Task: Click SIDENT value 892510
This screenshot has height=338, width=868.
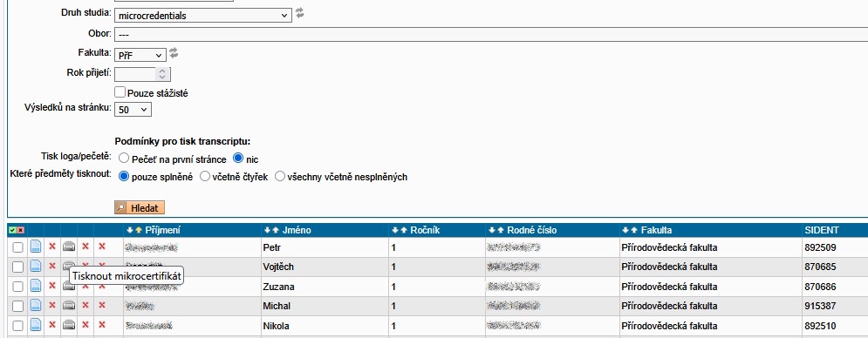Action: click(820, 326)
